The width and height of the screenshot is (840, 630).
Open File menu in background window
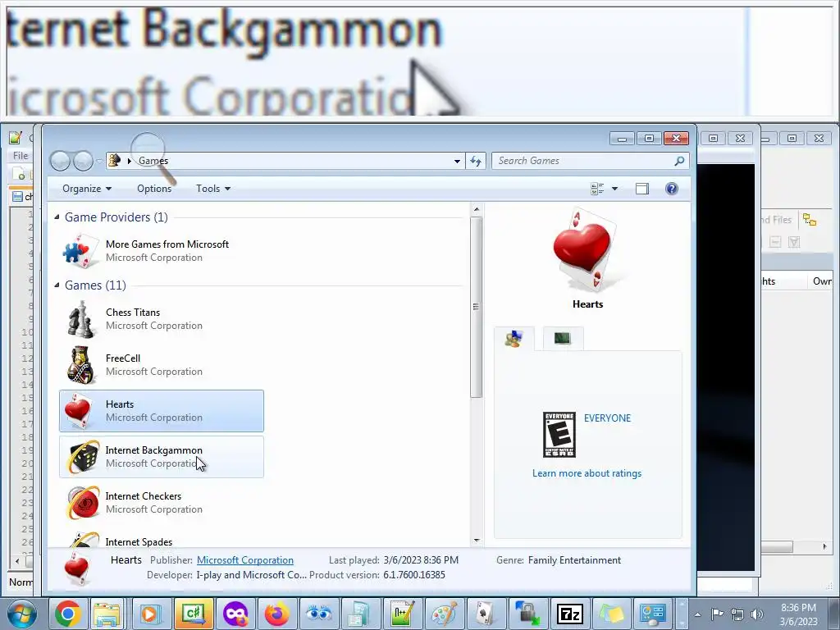[x=21, y=155]
